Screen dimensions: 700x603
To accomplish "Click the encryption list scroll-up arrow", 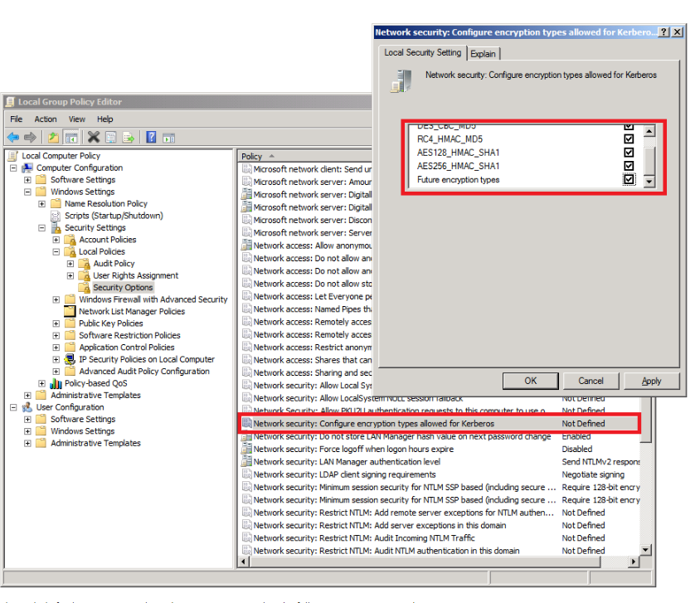I will point(649,131).
